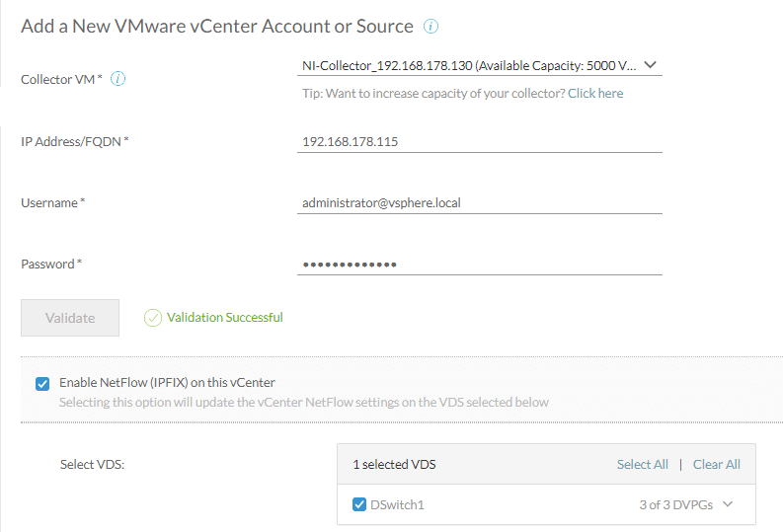Image resolution: width=783 pixels, height=532 pixels.
Task: Focus the IP Address/FQDN field
Action: tap(480, 142)
